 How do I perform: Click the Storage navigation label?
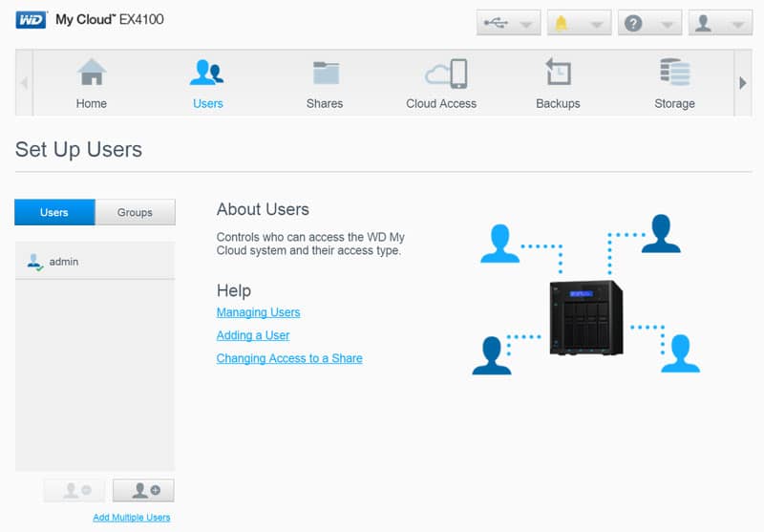tap(675, 104)
